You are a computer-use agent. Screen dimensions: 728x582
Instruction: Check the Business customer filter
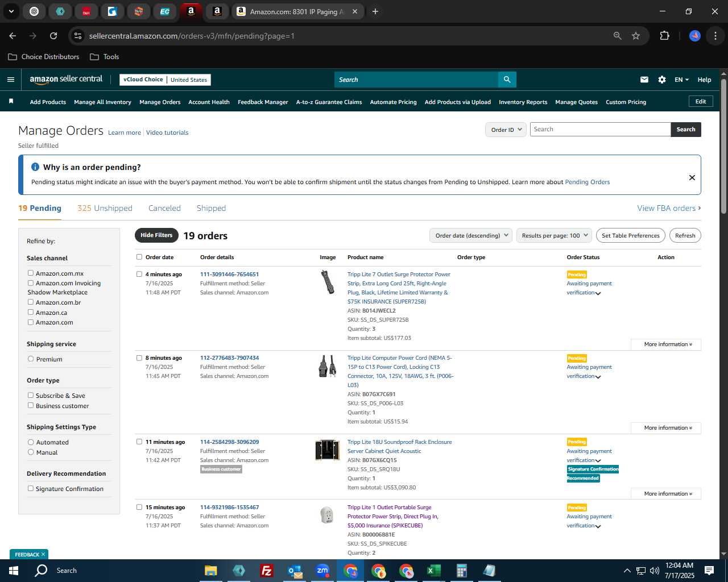click(x=31, y=405)
